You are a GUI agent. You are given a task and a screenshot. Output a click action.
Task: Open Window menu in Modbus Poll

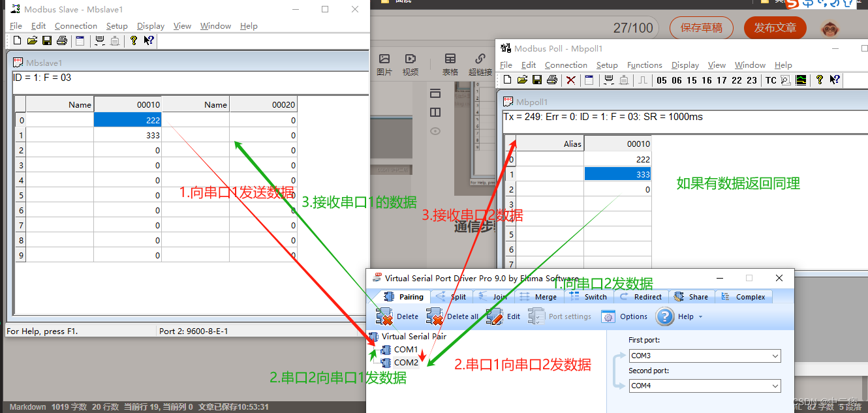750,65
